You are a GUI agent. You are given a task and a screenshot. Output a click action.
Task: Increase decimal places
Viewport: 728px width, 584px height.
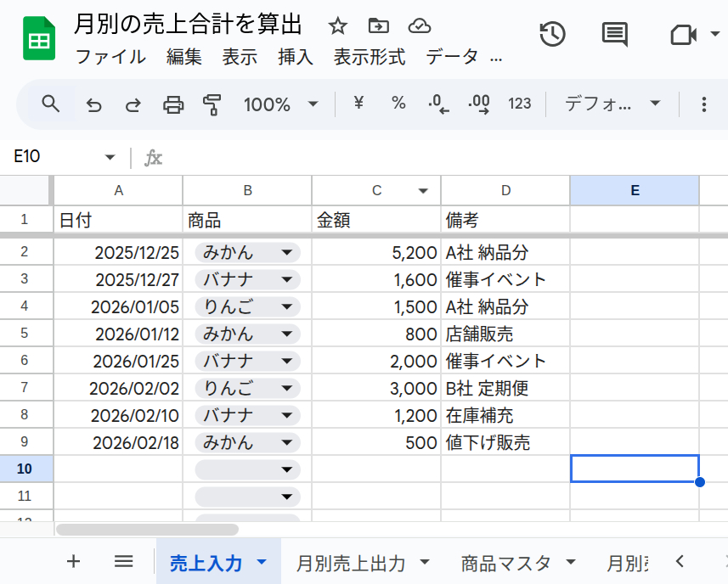(478, 104)
